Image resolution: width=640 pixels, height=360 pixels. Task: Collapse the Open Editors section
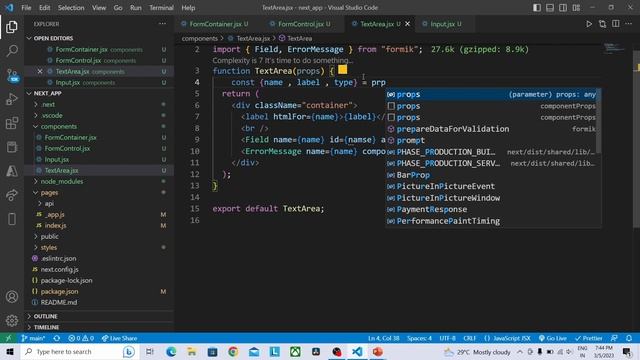click(99, 38)
